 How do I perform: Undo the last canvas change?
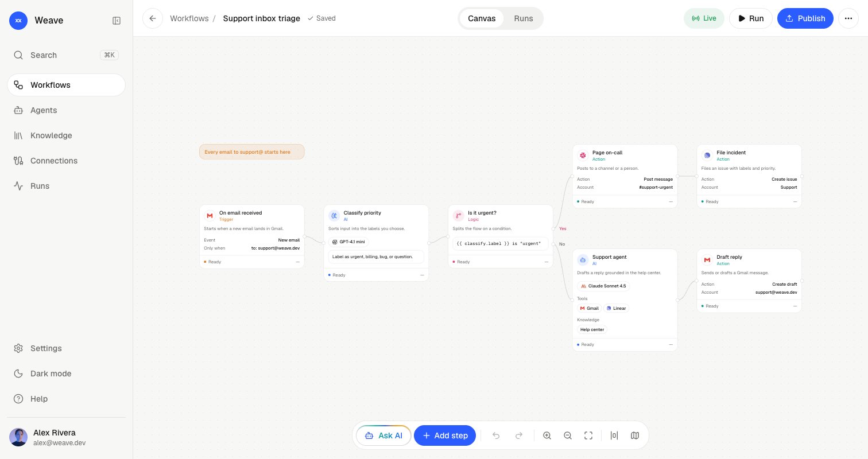(x=496, y=435)
